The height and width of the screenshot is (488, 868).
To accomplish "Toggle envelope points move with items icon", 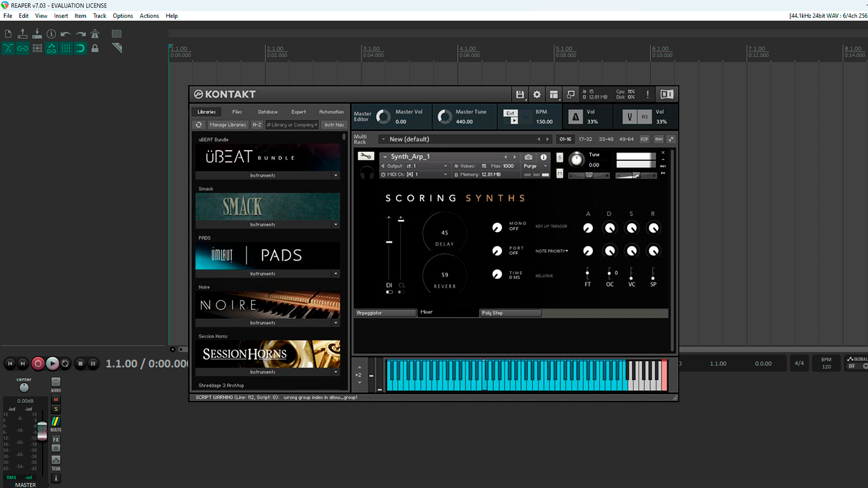I will pos(51,48).
